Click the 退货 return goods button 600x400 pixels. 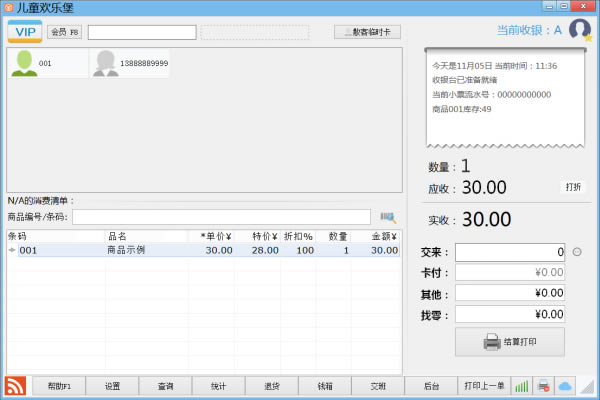pyautogui.click(x=271, y=385)
